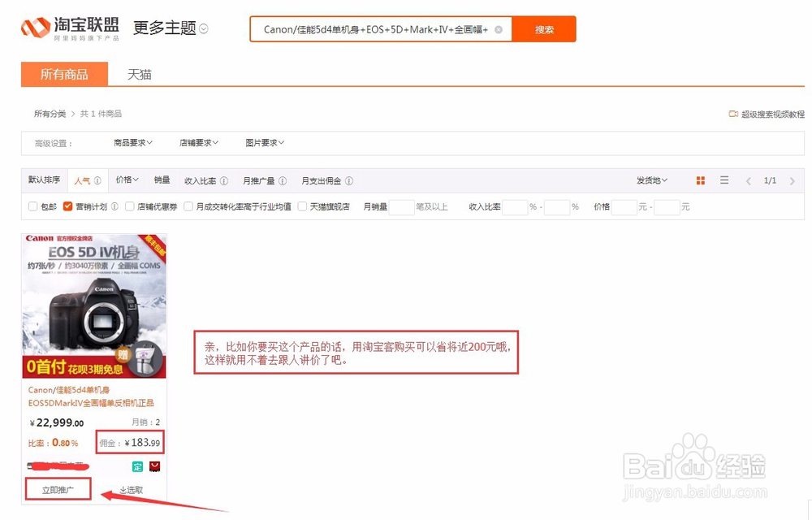This screenshot has width=812, height=520.
Task: Click the green 定 badge icon
Action: click(137, 466)
